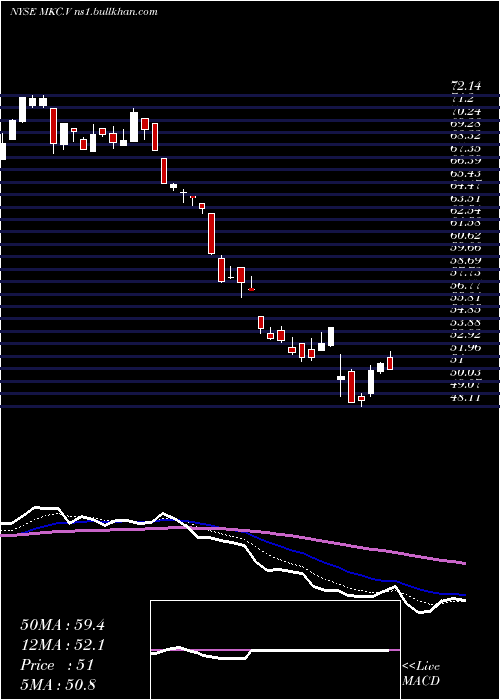The width and height of the screenshot is (500, 700).
Task: Click the NYSE MKC.V chart title text
Action: pyautogui.click(x=83, y=12)
